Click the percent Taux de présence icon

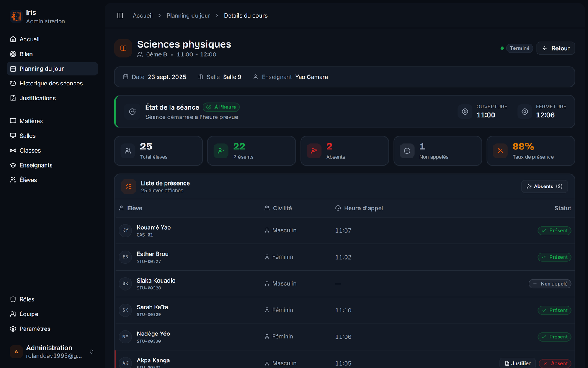pos(500,151)
